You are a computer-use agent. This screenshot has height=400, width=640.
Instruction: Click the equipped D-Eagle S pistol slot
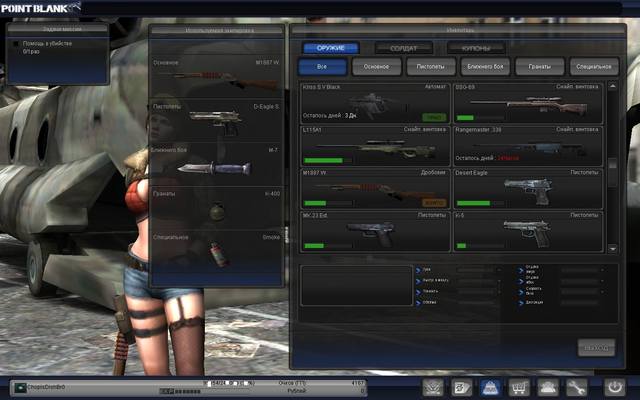tap(216, 121)
